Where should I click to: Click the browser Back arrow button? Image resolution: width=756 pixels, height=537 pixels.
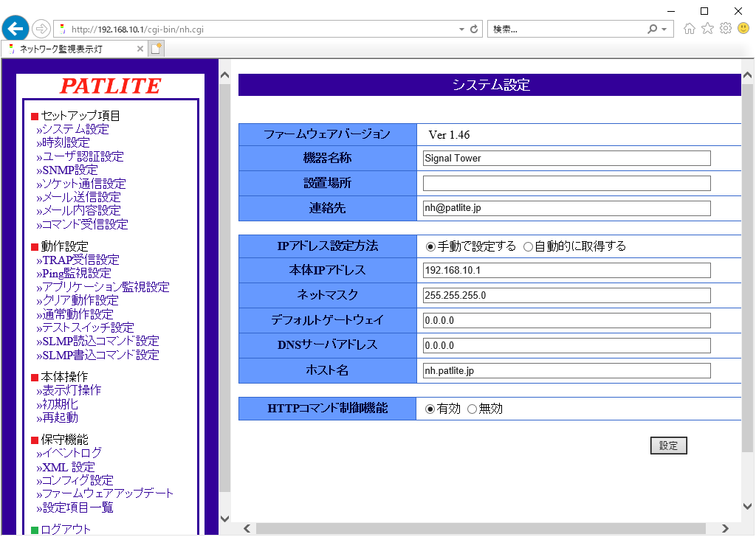pyautogui.click(x=16, y=29)
